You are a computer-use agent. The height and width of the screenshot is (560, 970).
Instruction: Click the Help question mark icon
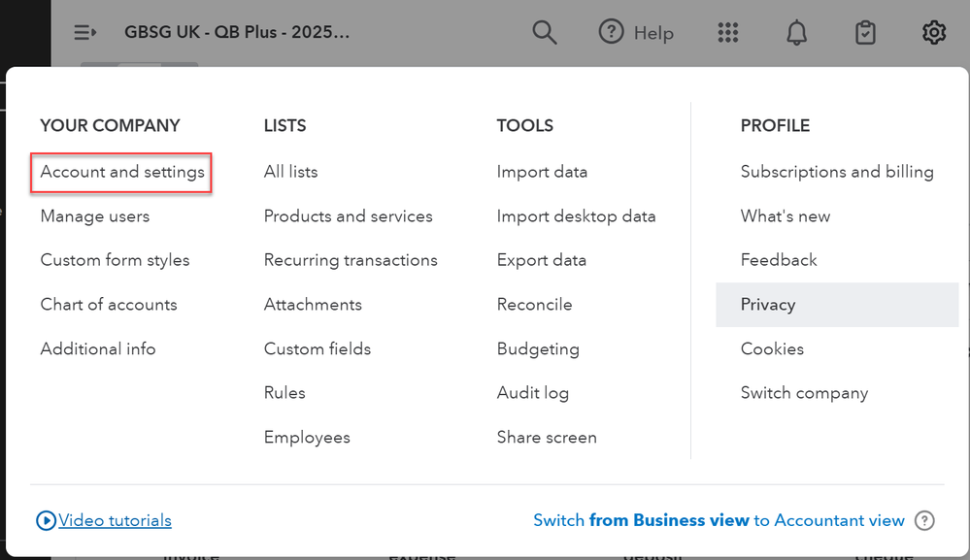coord(611,31)
